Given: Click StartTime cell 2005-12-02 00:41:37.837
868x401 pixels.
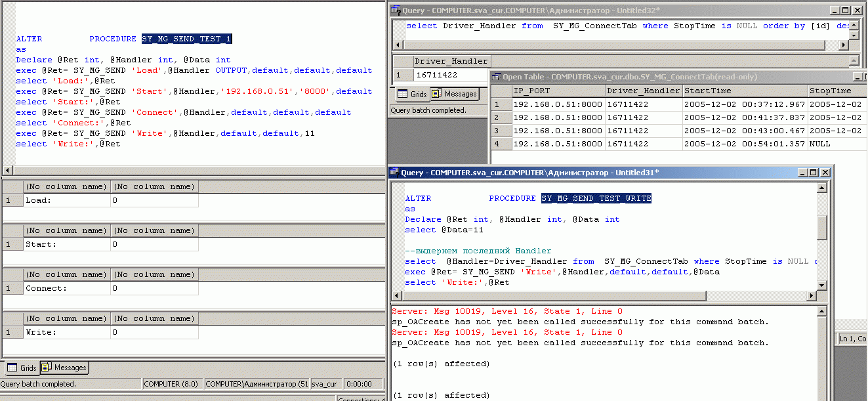Looking at the screenshot, I should point(745,117).
